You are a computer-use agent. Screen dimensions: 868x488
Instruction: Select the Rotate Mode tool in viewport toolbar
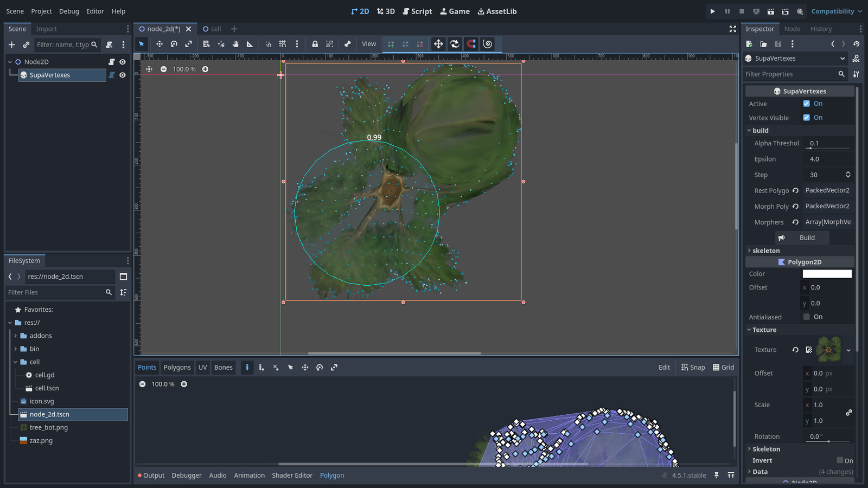[x=174, y=44]
